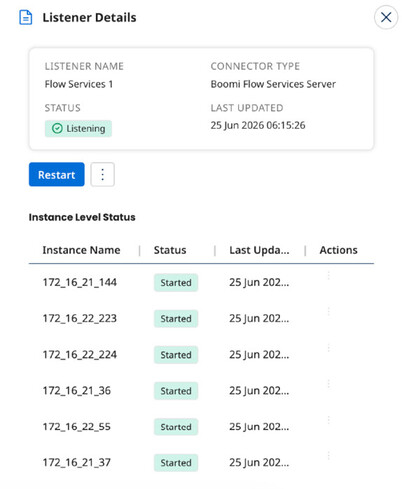
Task: Select instance name 172_16_22_55
Action: pos(77,426)
